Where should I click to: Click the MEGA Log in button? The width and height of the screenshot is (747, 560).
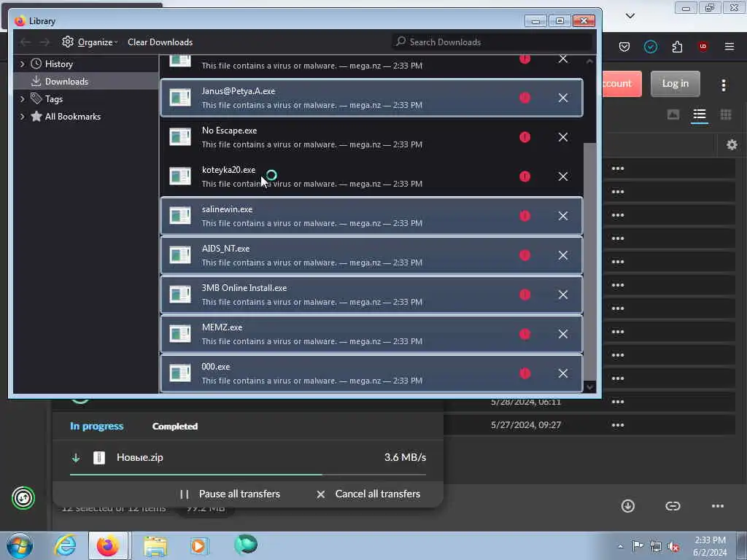[x=675, y=84]
